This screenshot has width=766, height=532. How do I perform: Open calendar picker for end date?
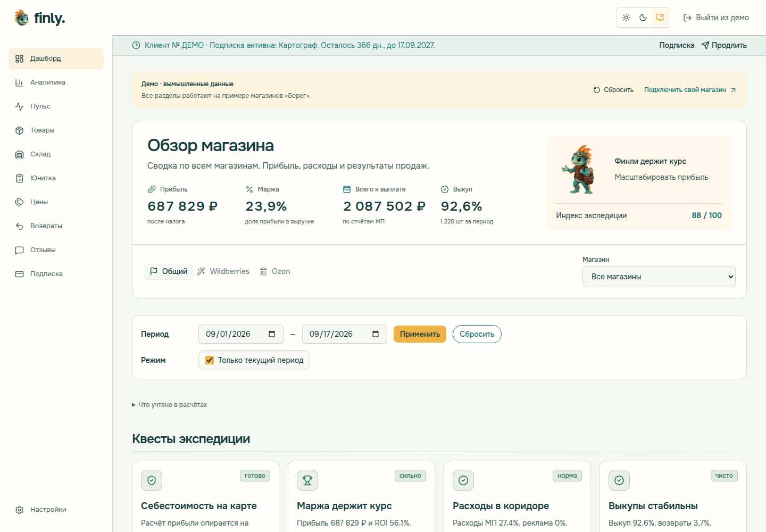(x=376, y=334)
